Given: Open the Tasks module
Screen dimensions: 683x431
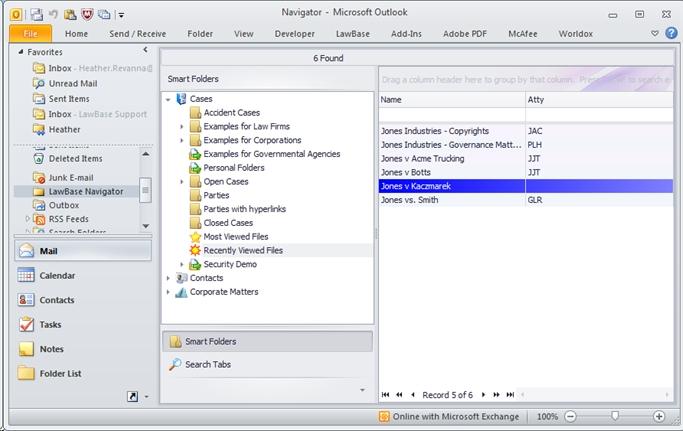Looking at the screenshot, I should click(x=83, y=324).
